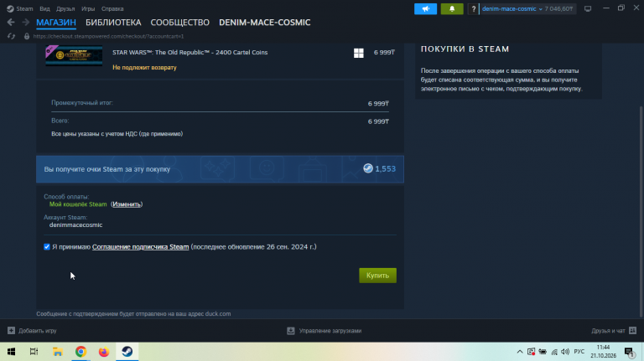Click the Add game plus icon
644x361 pixels.
tap(11, 331)
